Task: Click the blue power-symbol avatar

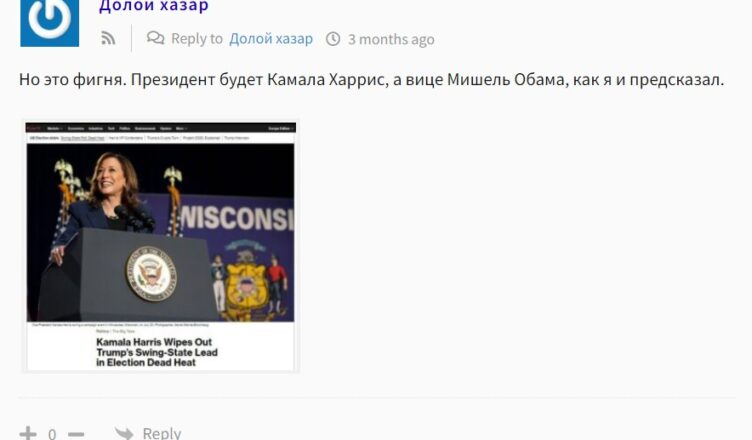Action: [49, 23]
